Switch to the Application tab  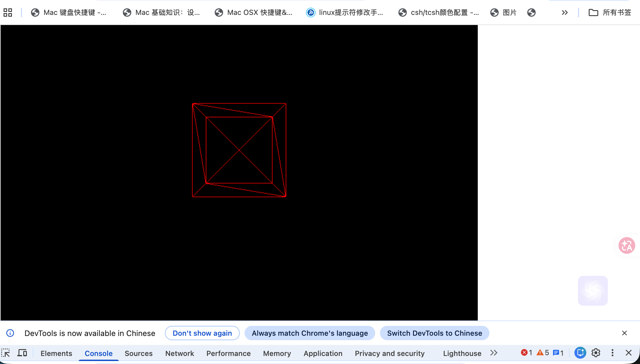point(323,353)
